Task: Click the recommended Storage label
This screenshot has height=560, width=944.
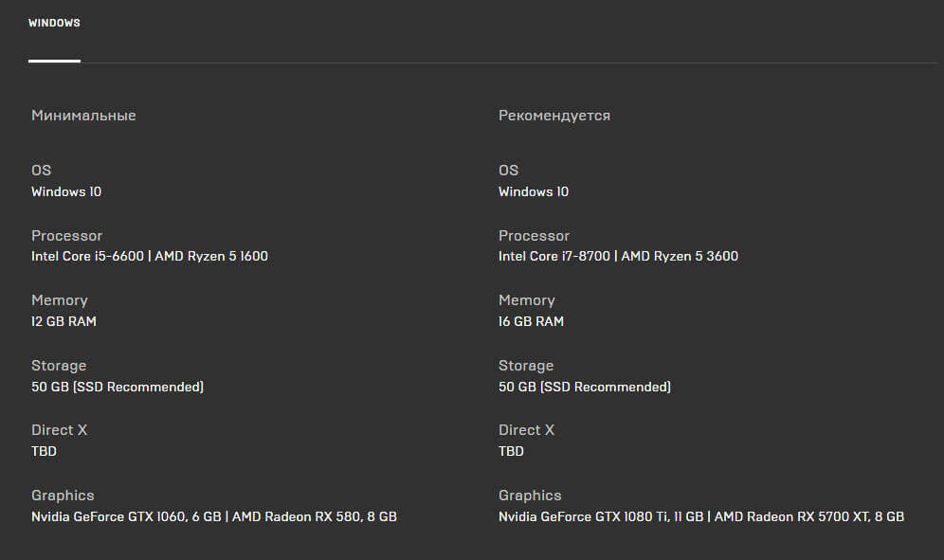Action: (526, 366)
